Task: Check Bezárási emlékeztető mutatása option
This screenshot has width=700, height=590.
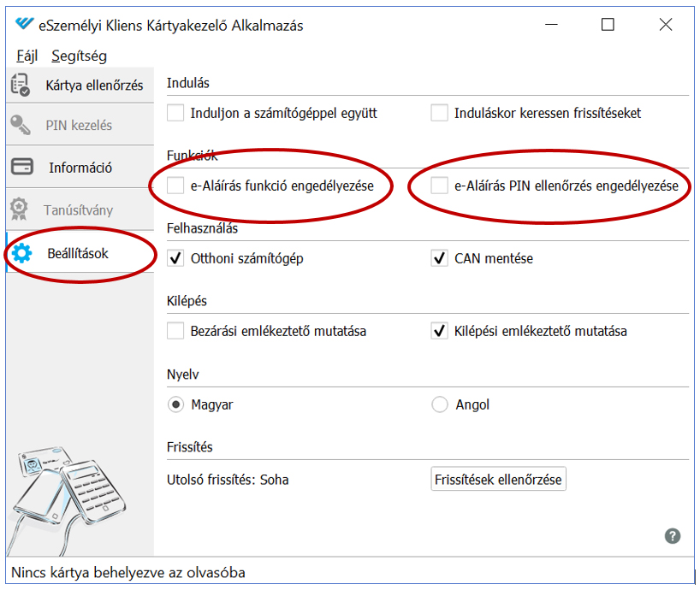Action: tap(176, 331)
